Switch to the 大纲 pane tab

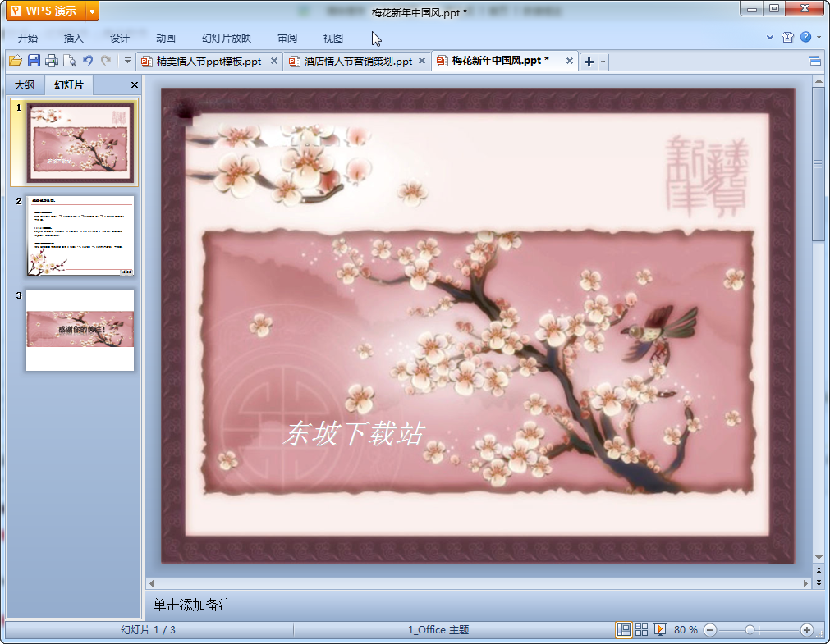coord(25,84)
